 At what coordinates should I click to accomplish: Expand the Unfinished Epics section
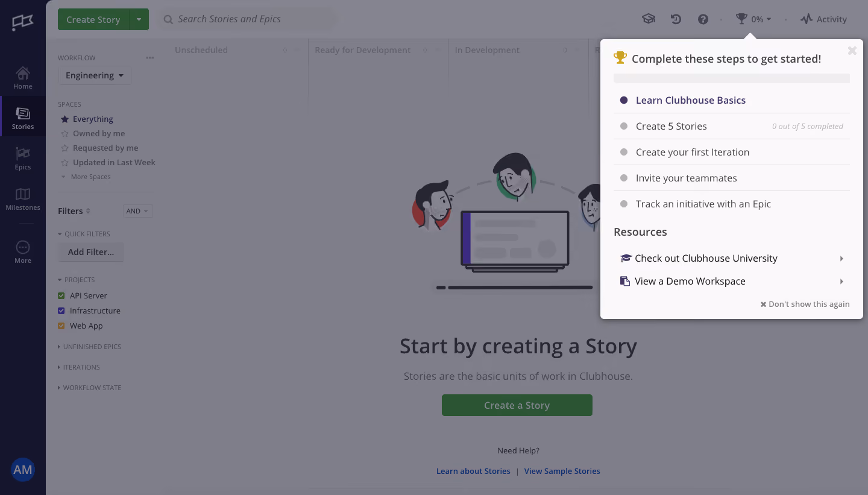(89, 347)
